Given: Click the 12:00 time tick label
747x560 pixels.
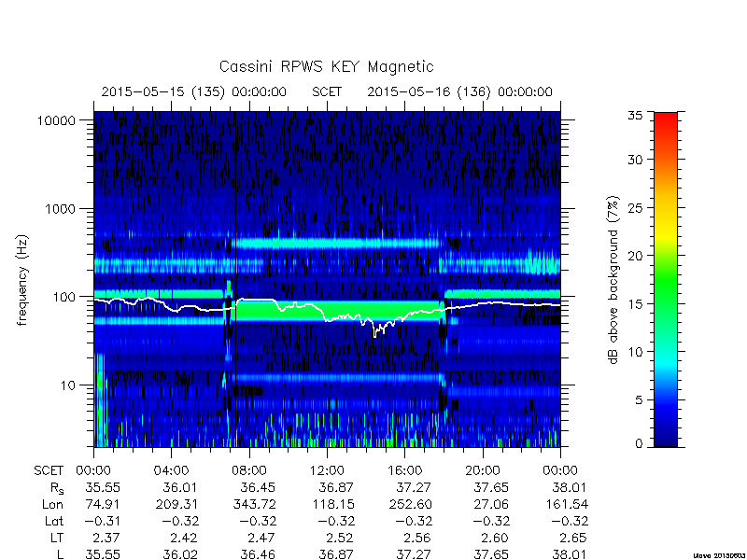Looking at the screenshot, I should pos(327,471).
